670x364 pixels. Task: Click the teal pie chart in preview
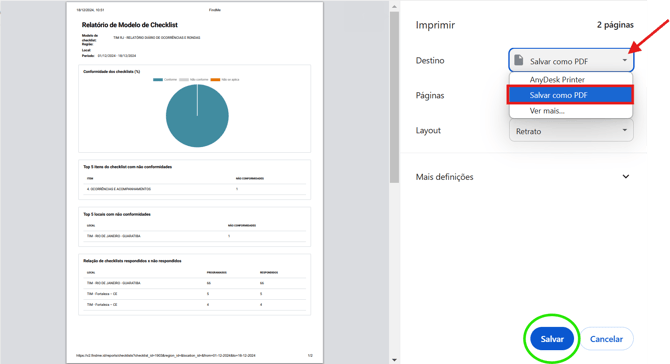click(197, 116)
